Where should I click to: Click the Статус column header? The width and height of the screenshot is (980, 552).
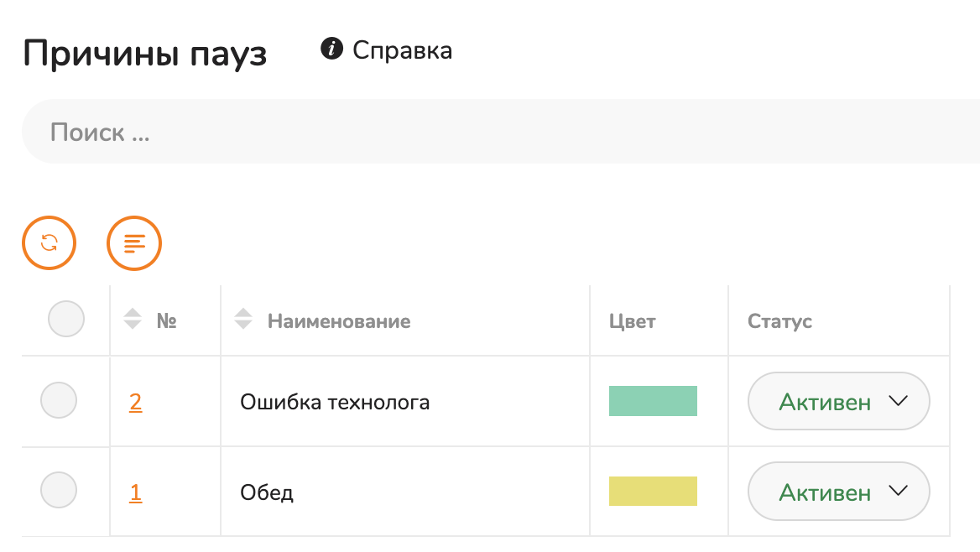click(779, 321)
